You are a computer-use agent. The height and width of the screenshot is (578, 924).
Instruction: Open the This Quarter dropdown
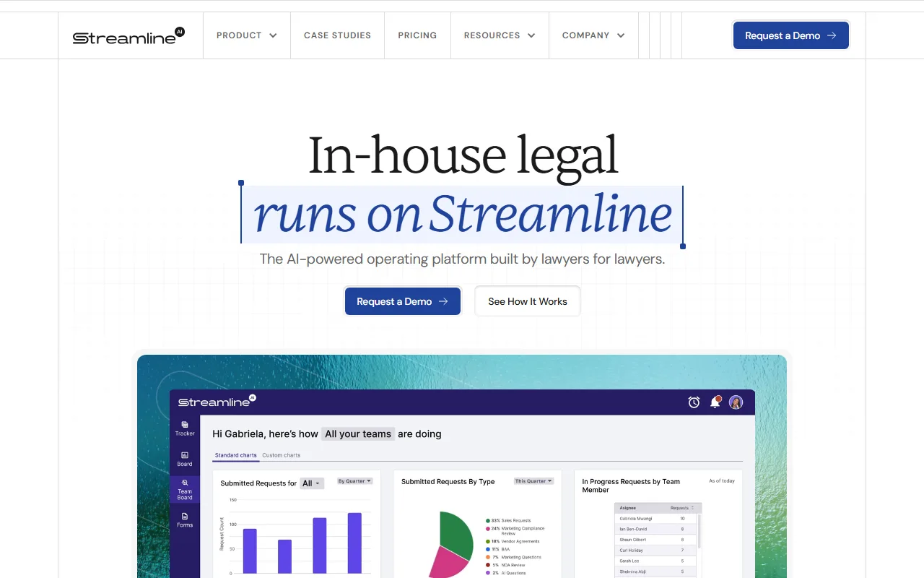[x=533, y=481]
